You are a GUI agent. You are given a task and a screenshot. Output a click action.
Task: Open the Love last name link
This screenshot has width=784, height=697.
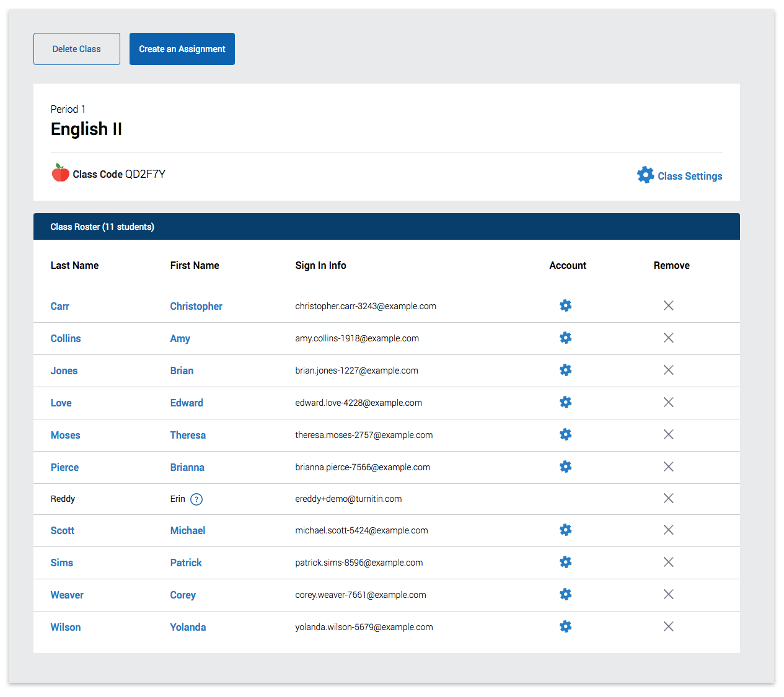click(x=61, y=403)
